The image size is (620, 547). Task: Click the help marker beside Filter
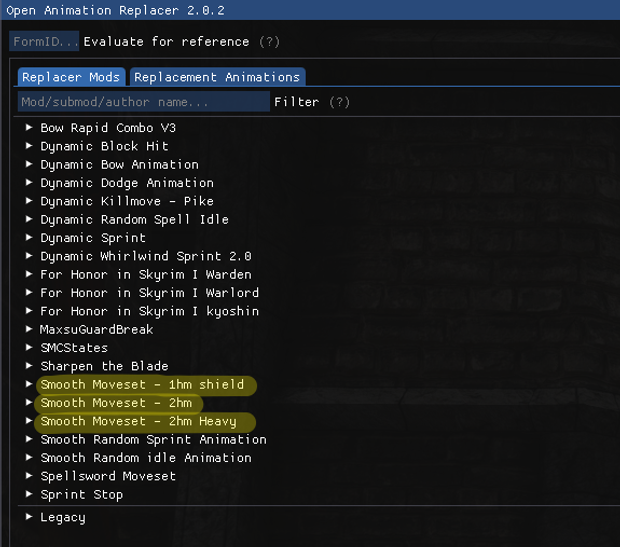tap(340, 102)
